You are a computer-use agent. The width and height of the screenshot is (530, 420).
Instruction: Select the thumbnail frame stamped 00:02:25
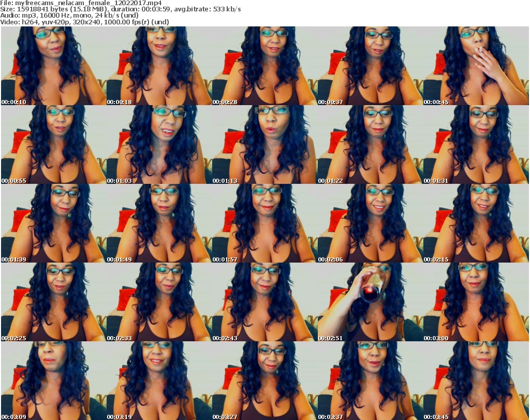pyautogui.click(x=54, y=302)
